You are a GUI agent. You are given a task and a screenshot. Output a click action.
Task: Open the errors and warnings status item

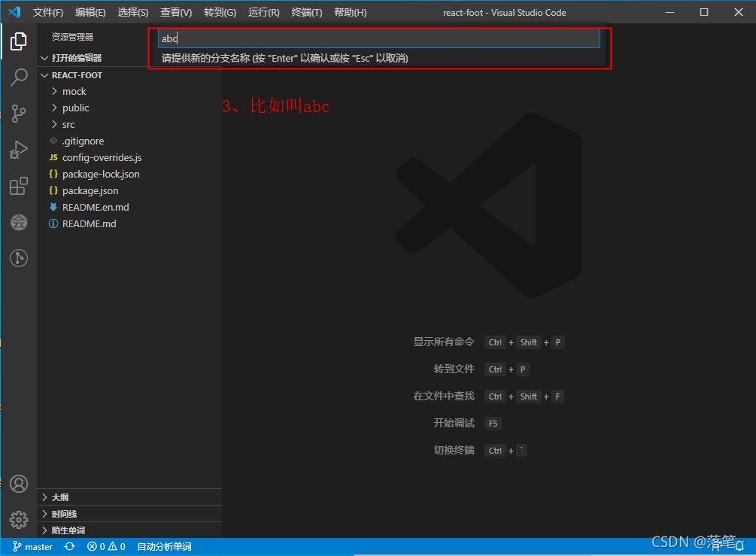(106, 546)
